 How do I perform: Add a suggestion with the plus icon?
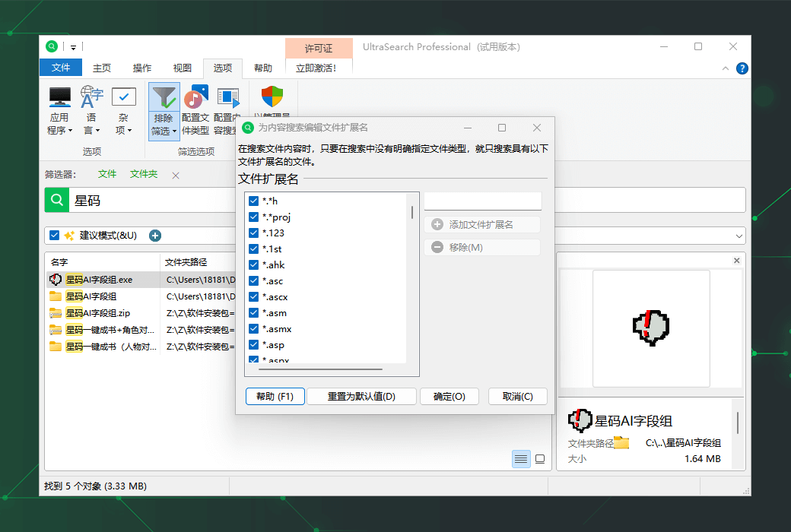155,236
